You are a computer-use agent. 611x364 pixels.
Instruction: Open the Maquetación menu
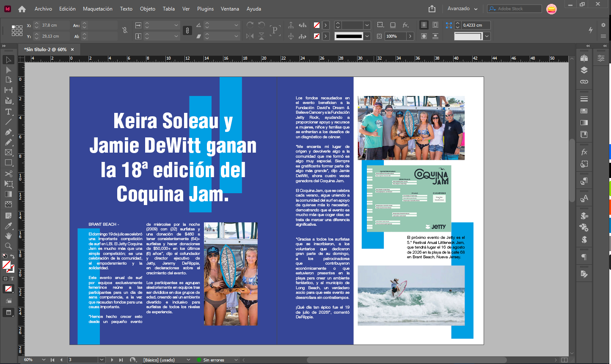coord(98,9)
